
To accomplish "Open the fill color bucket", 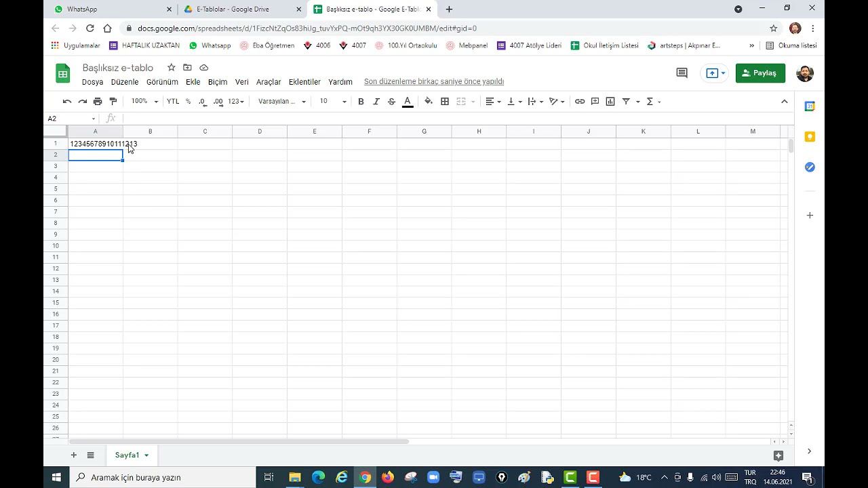I will point(429,102).
